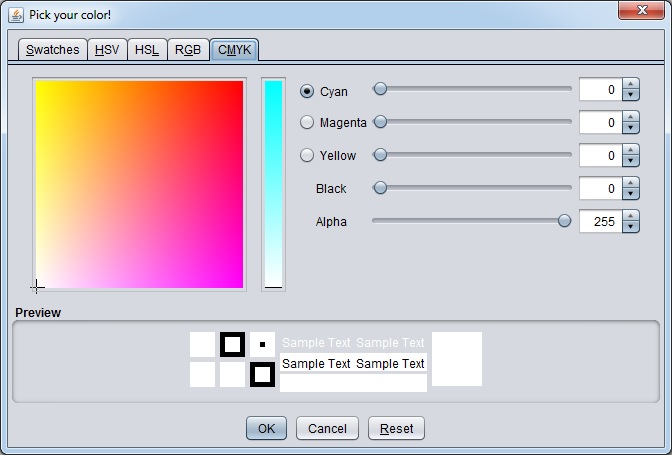Click the Java icon in the title bar

pos(16,15)
